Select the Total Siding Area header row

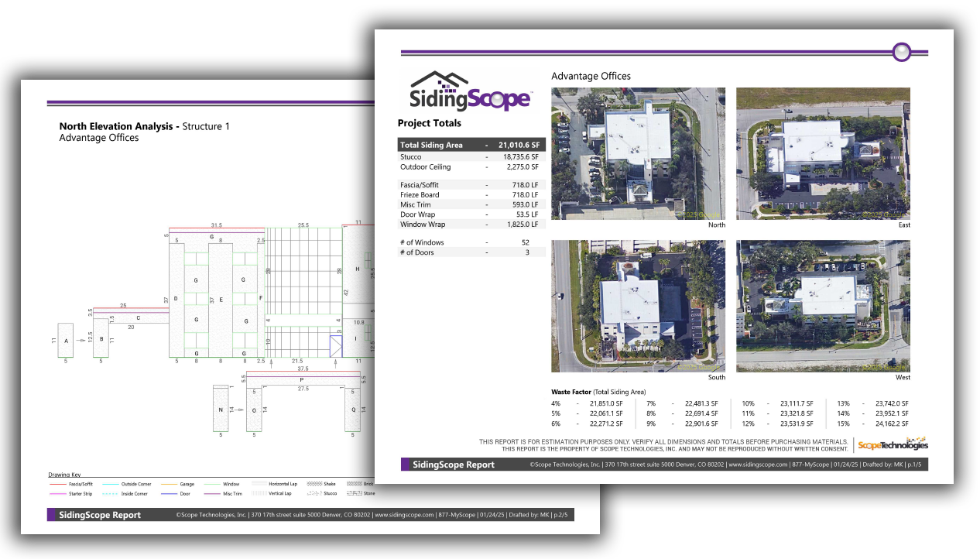tap(471, 145)
